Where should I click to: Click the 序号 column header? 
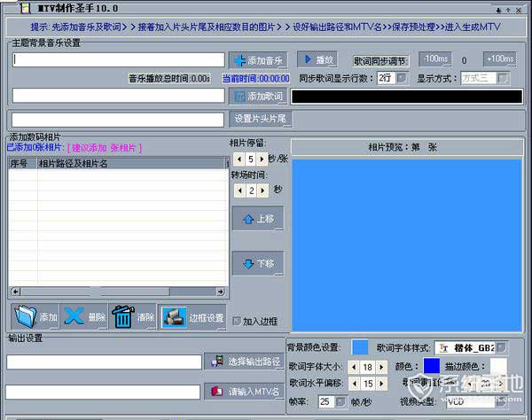pyautogui.click(x=23, y=164)
